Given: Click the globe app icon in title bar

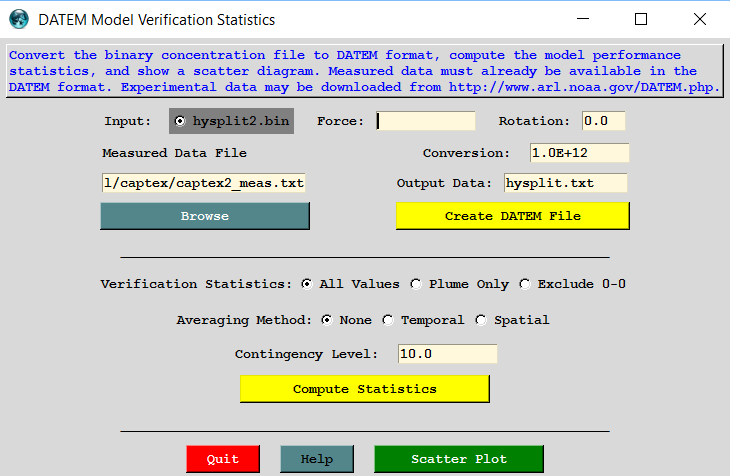Looking at the screenshot, I should (x=19, y=19).
